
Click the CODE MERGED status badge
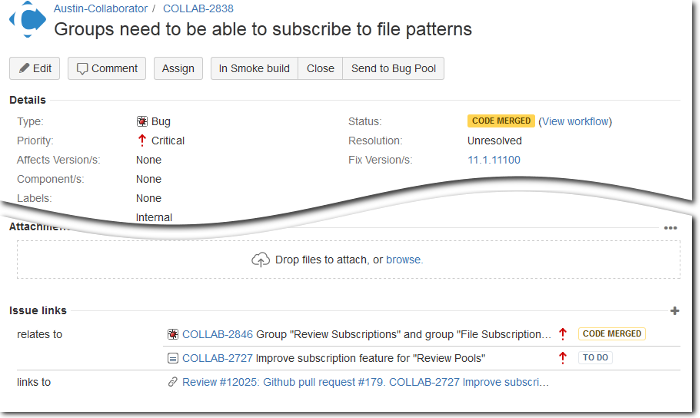(x=501, y=121)
